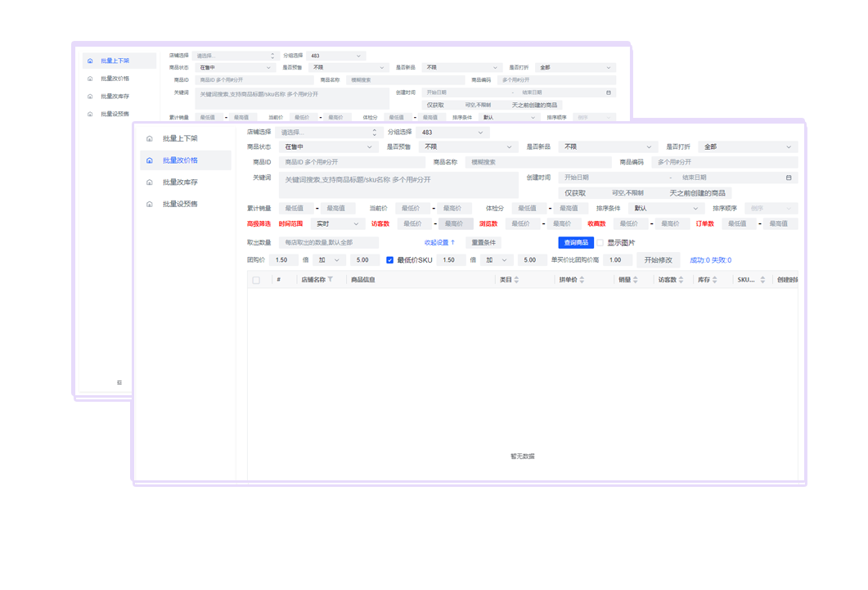Click 单买价比团购价高 field showing 1.00
This screenshot has height=590, width=868.
tap(618, 260)
